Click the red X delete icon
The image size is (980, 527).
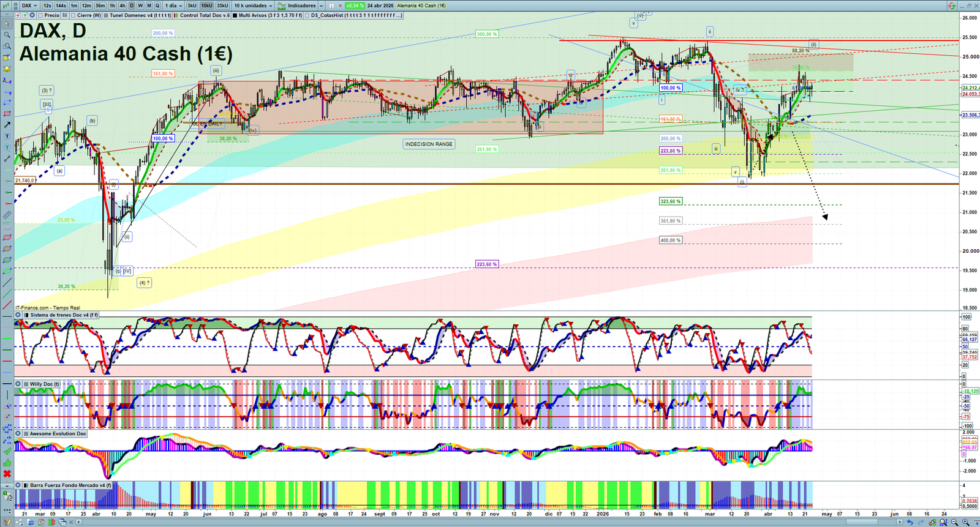point(7,474)
